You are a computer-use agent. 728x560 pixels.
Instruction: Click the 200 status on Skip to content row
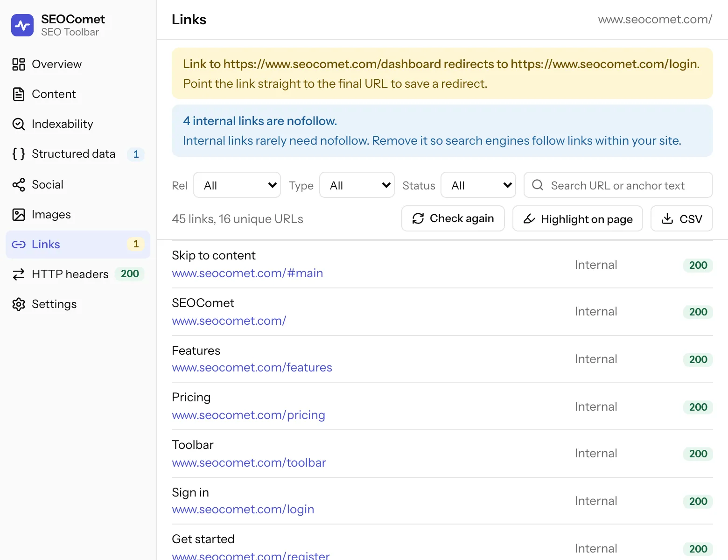tap(698, 265)
